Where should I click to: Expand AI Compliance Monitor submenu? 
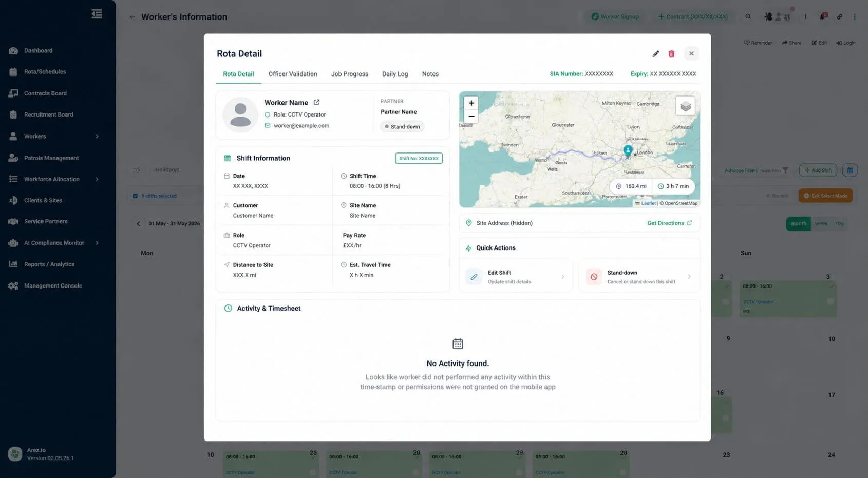pos(97,243)
